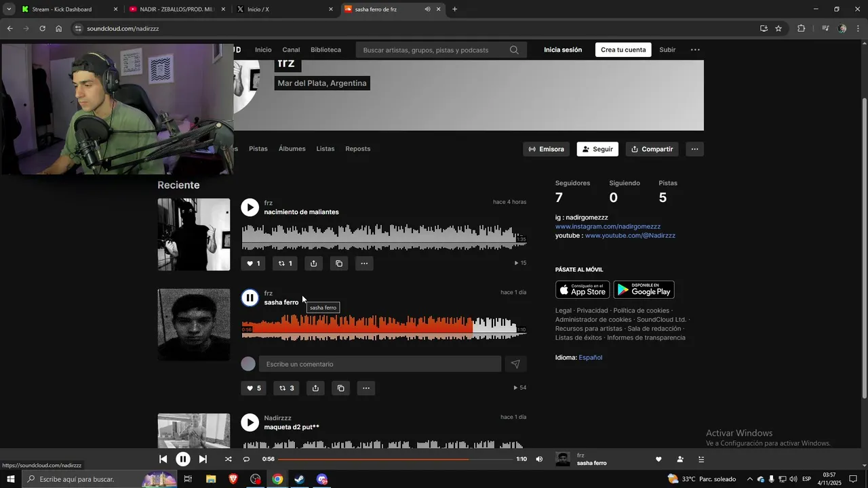Open a new browser tab
Image resolution: width=868 pixels, height=488 pixels.
coord(454,9)
